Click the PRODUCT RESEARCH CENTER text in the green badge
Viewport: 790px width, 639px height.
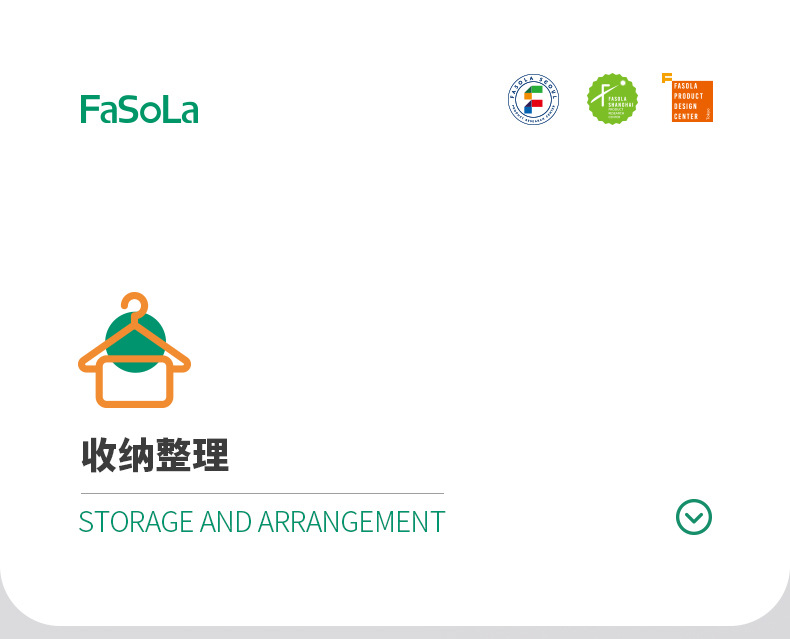point(616,113)
